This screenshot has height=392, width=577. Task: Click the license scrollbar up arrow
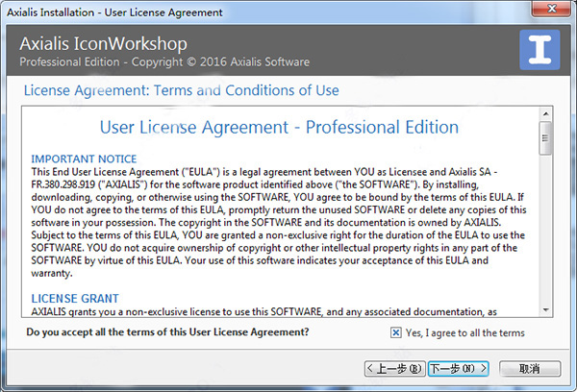pyautogui.click(x=546, y=114)
